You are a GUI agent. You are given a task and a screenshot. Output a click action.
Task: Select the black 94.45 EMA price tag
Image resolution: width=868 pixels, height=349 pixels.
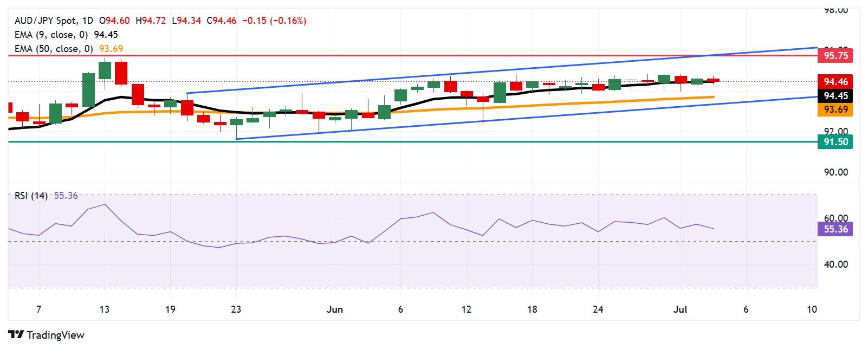[835, 96]
